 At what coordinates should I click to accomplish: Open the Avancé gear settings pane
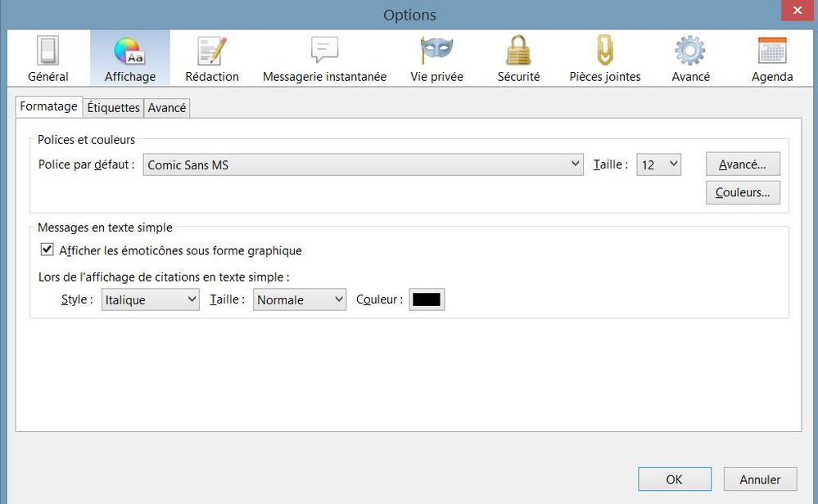[x=689, y=59]
